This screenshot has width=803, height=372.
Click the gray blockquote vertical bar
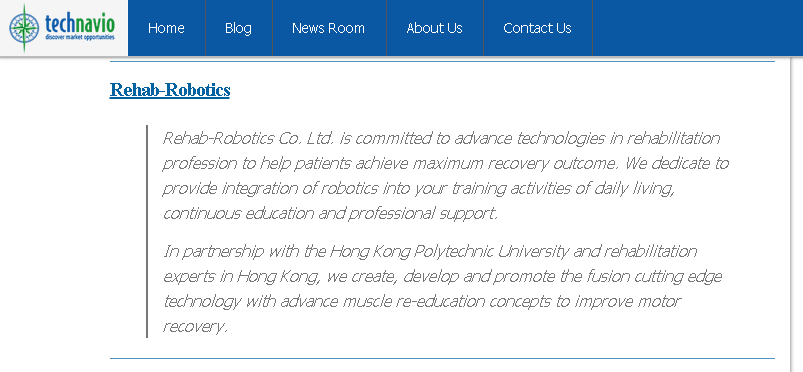point(147,231)
